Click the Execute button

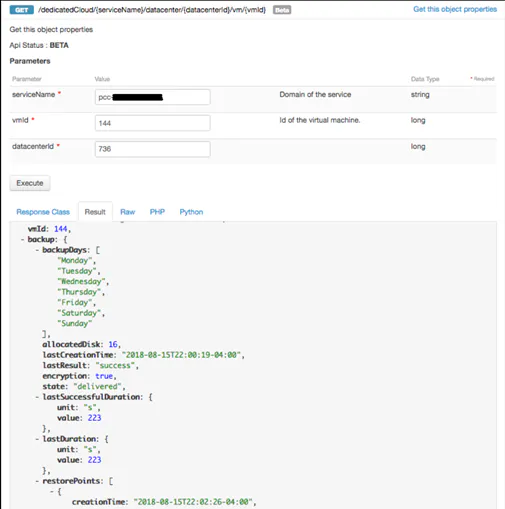coord(30,183)
